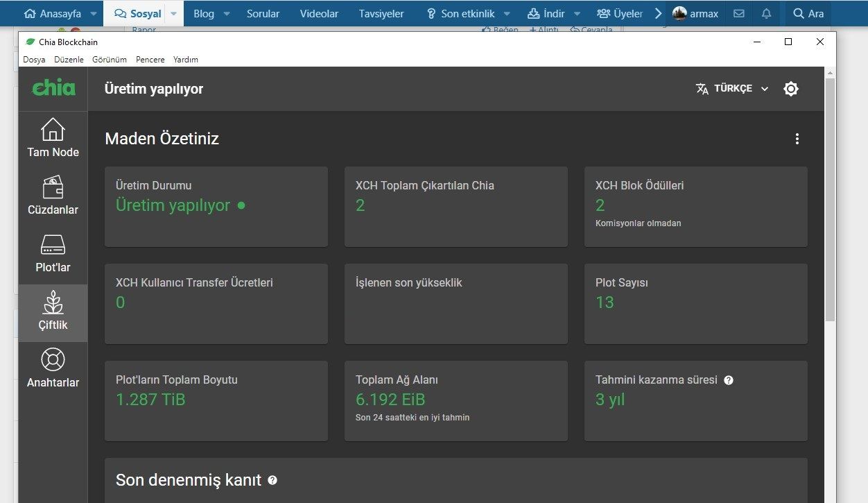The image size is (868, 503).
Task: Open the Pencere menu
Action: coord(150,60)
